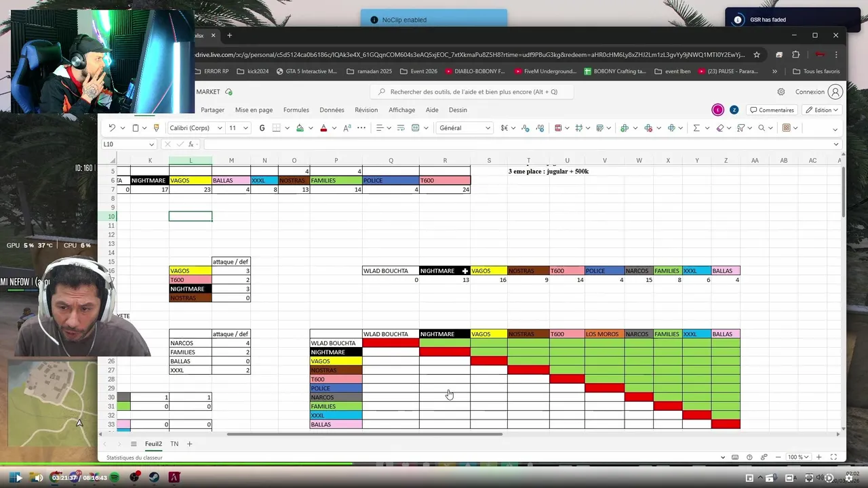Open the font size 11 dropdown

coord(245,127)
